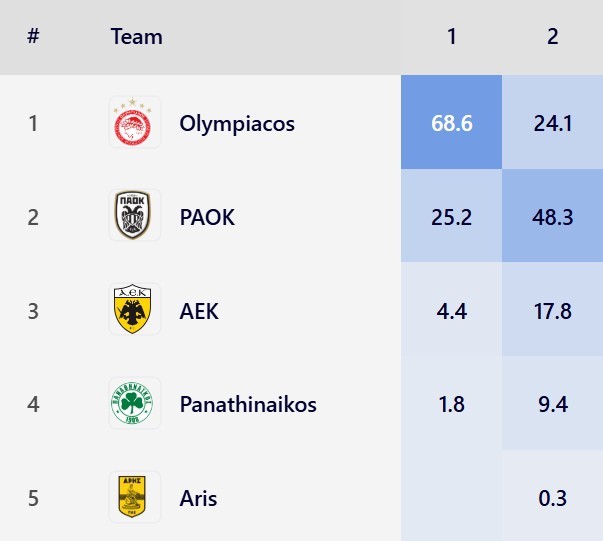Open the Olympiacos team name link

pos(237,124)
